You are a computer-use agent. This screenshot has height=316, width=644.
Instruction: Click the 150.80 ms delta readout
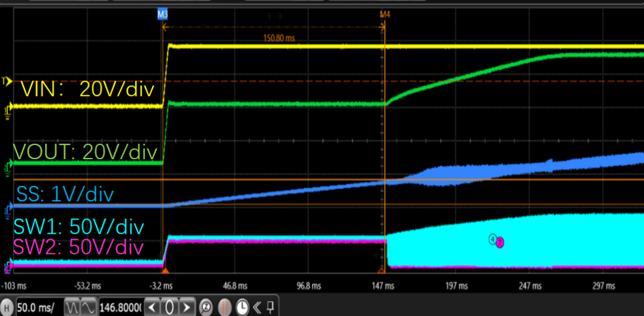coord(278,38)
